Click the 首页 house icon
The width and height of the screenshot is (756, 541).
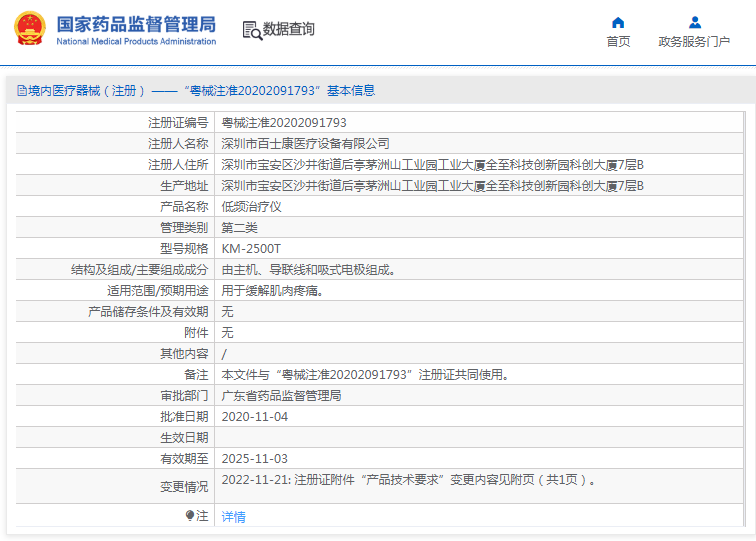coord(618,22)
